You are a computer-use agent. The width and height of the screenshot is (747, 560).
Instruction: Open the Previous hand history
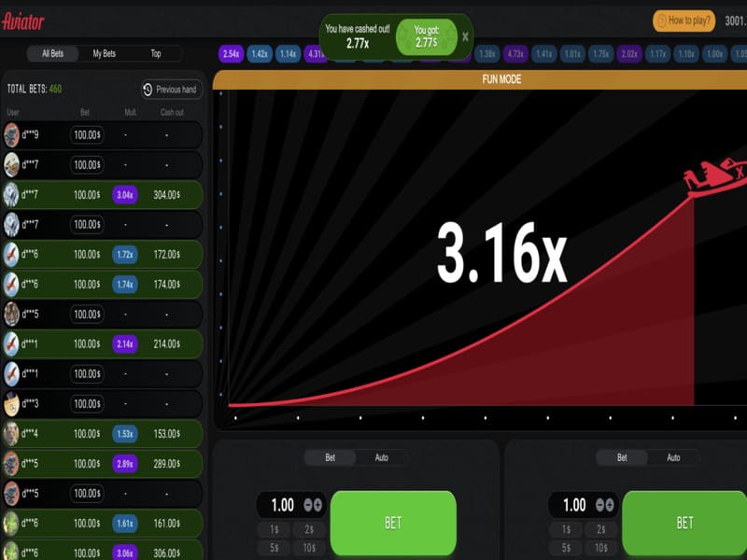[171, 89]
